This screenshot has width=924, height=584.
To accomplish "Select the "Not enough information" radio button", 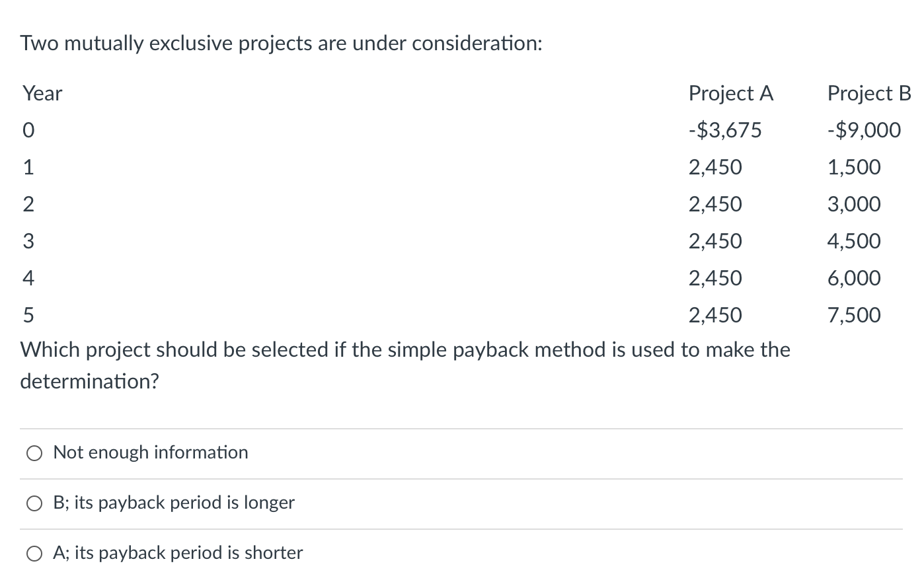I will tap(34, 453).
